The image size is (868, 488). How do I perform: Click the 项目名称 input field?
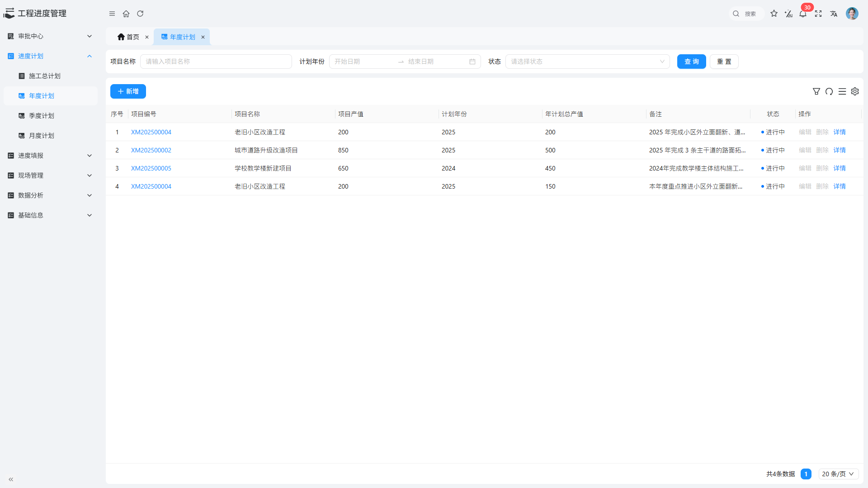[216, 62]
